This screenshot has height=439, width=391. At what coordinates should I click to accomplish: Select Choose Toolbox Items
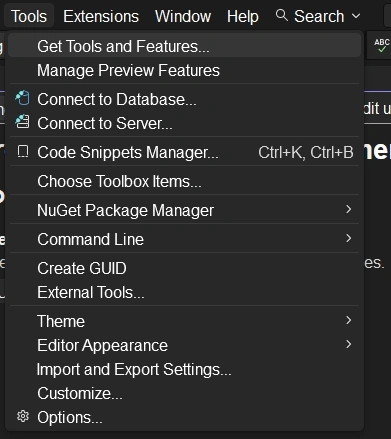pos(184,181)
